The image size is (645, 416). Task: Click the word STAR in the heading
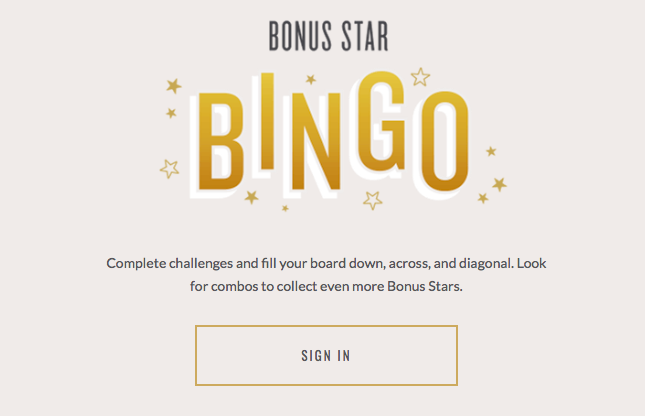(x=359, y=35)
